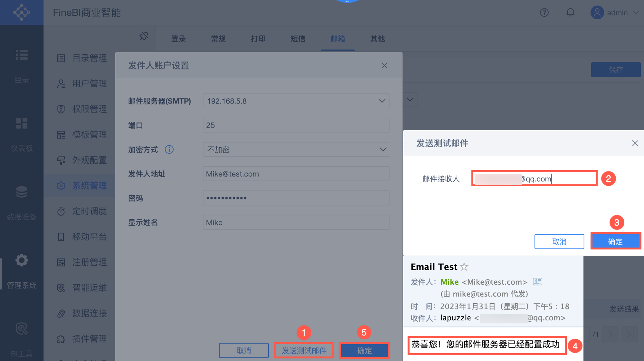Star the Email Test message

464,267
